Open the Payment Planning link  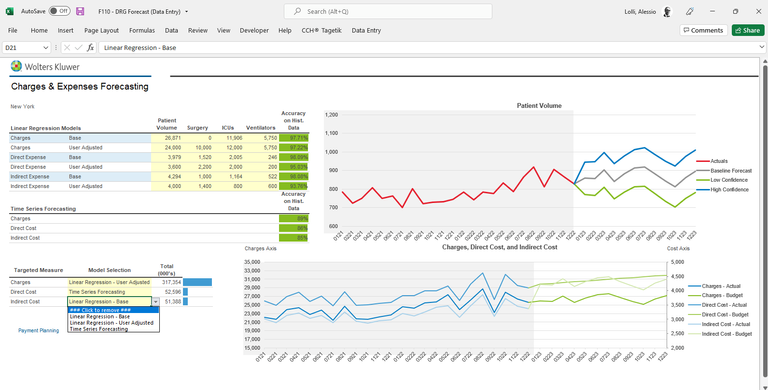(39, 331)
